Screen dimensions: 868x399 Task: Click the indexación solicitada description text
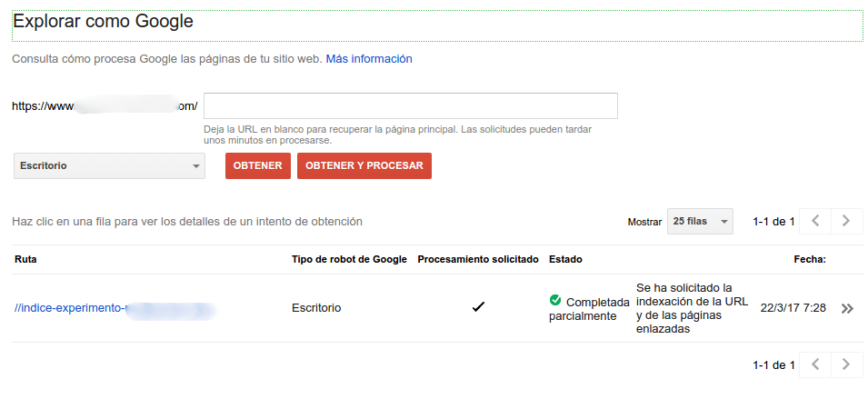coord(693,308)
